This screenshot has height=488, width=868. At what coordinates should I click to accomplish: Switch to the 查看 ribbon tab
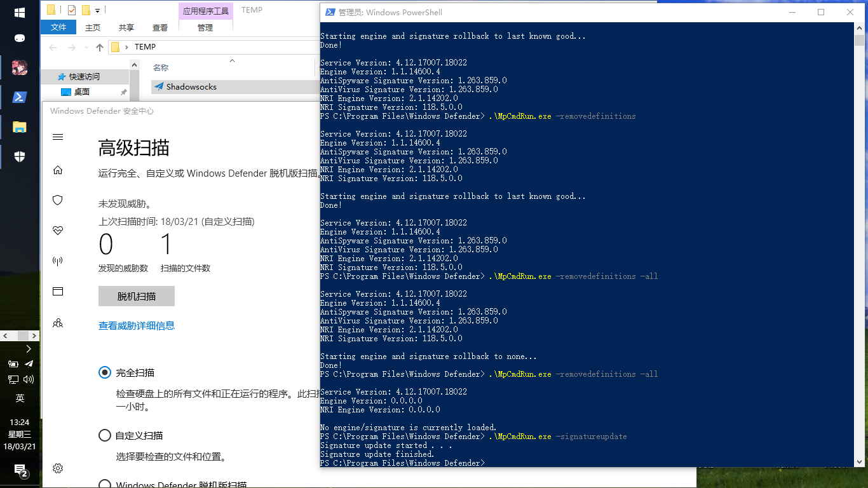click(159, 27)
